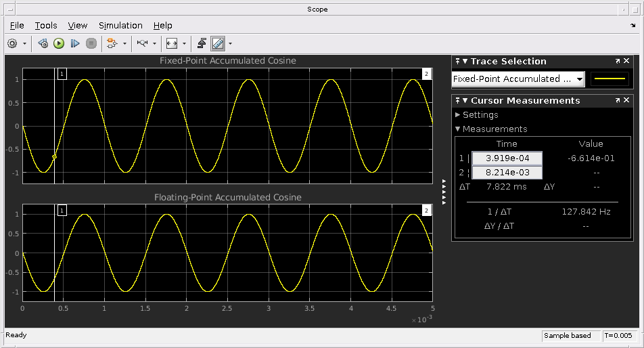Toggle the Cursor Measurements ruler button

pos(217,43)
